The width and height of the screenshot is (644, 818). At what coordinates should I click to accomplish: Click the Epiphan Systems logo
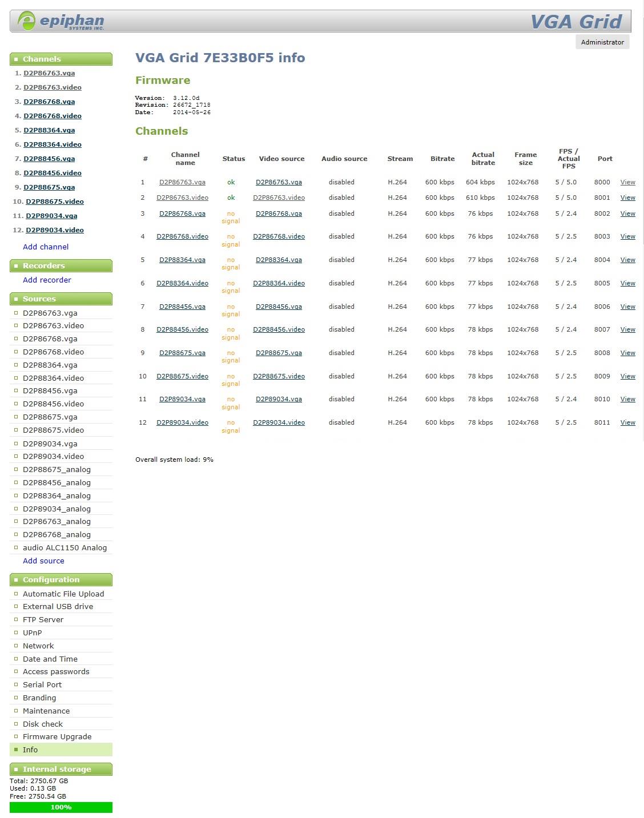coord(61,21)
